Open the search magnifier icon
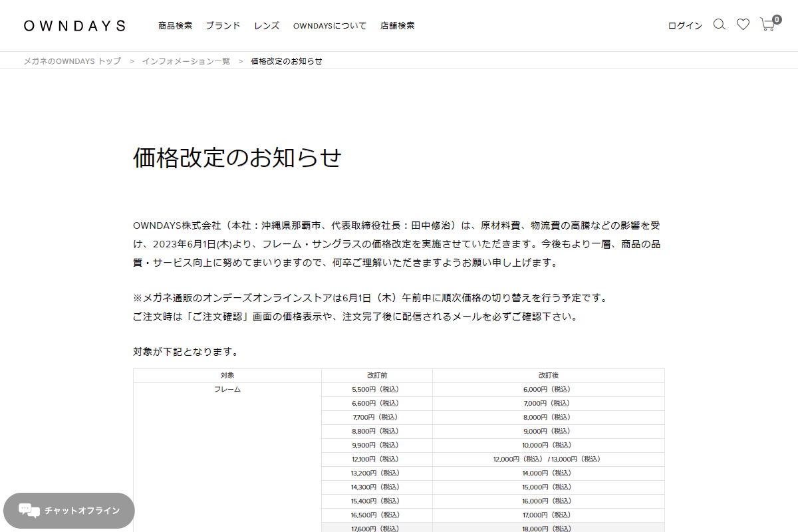This screenshot has height=532, width=798. point(719,25)
